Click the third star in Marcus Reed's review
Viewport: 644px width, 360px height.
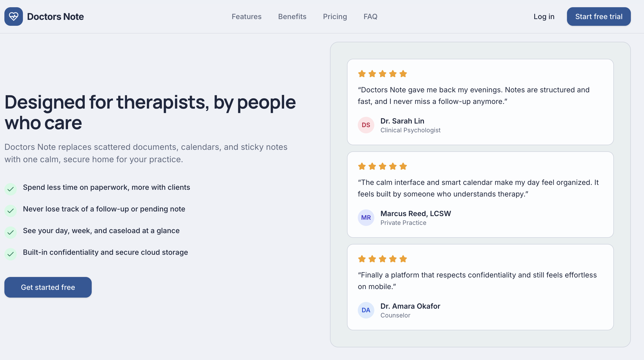[x=383, y=166]
